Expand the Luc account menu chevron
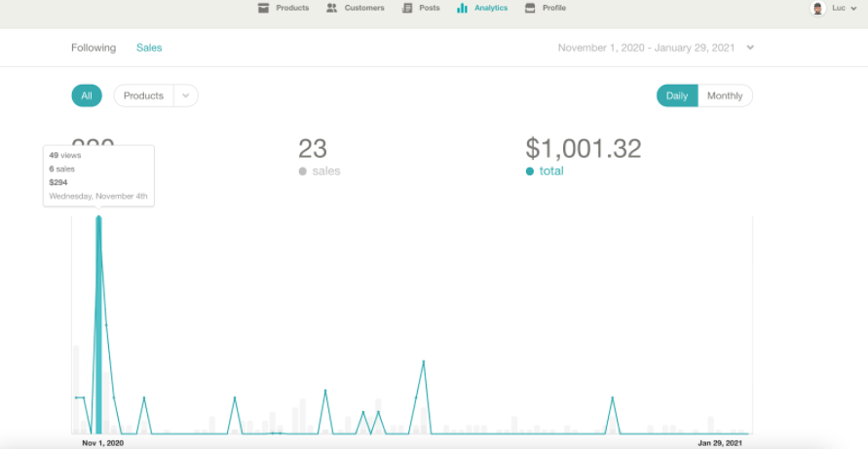Screen dimensions: 868x449 (x=853, y=9)
